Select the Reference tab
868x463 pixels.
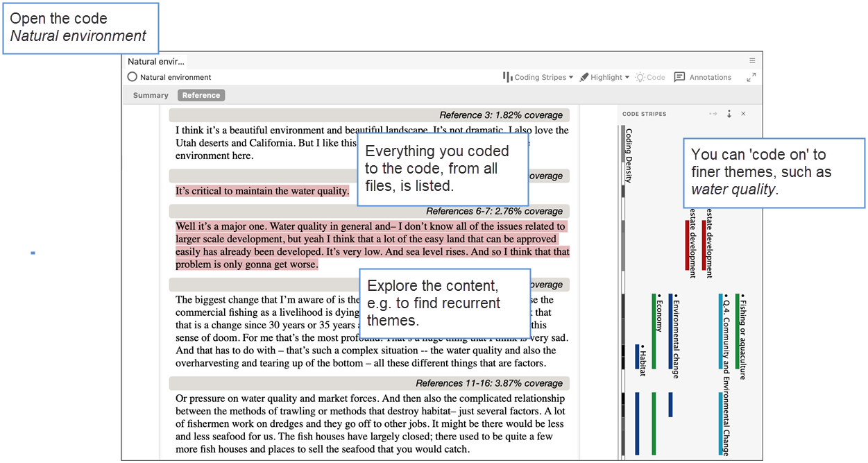coord(201,95)
